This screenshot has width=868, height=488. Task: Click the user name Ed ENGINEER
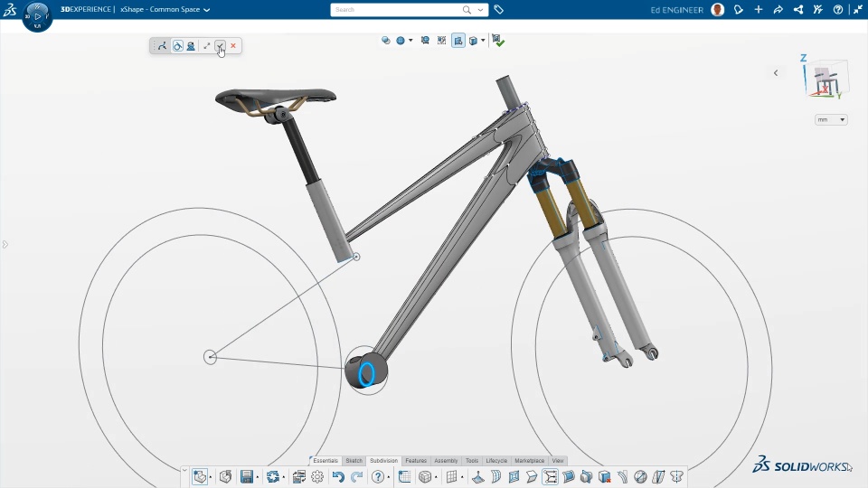(x=676, y=9)
